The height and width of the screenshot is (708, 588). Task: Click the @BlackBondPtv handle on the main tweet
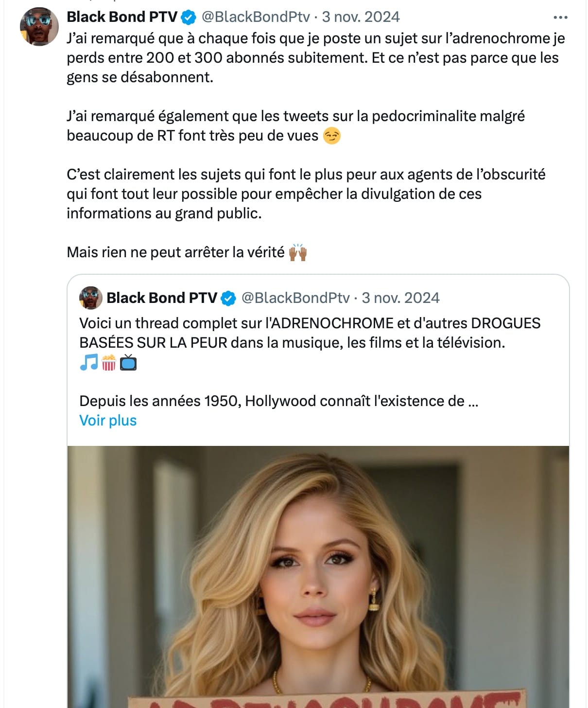tap(256, 17)
